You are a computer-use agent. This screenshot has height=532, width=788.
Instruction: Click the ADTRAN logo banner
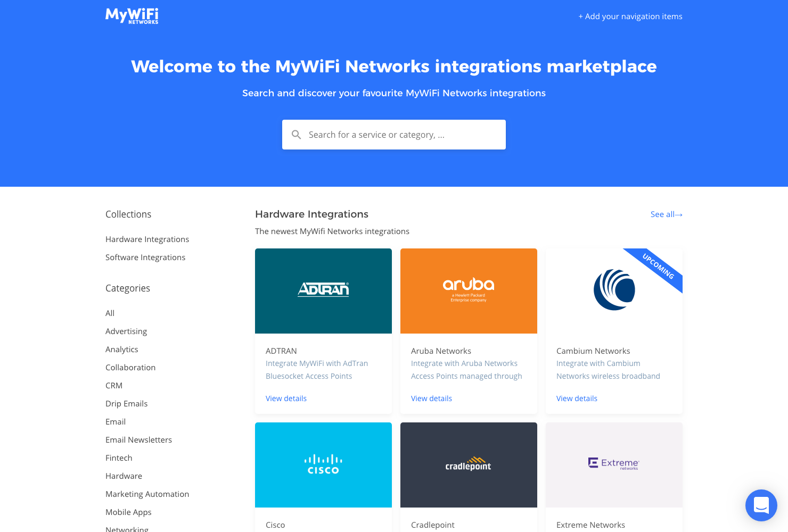coord(323,291)
